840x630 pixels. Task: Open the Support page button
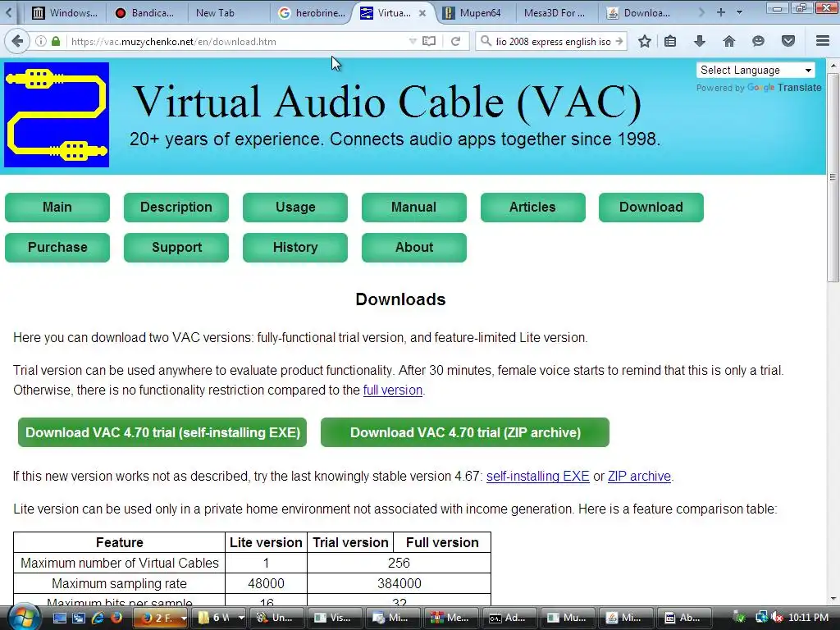(176, 248)
